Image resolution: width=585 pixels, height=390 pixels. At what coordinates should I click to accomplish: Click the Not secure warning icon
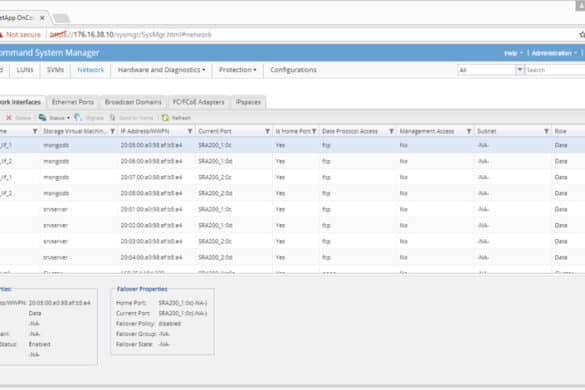1,34
